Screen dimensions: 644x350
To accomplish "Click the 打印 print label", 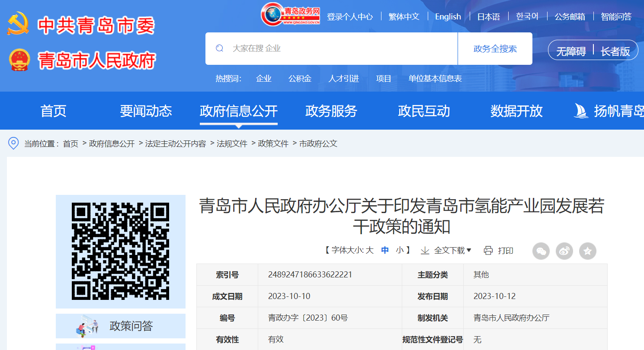I will 506,251.
